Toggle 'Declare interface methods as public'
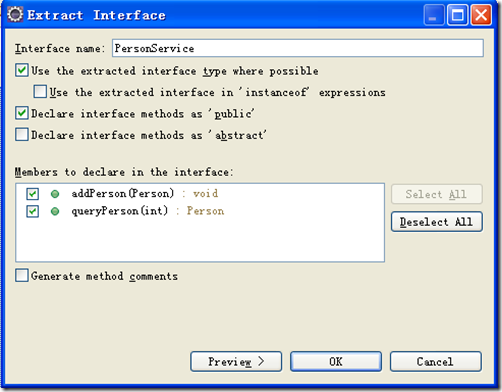 (x=22, y=113)
